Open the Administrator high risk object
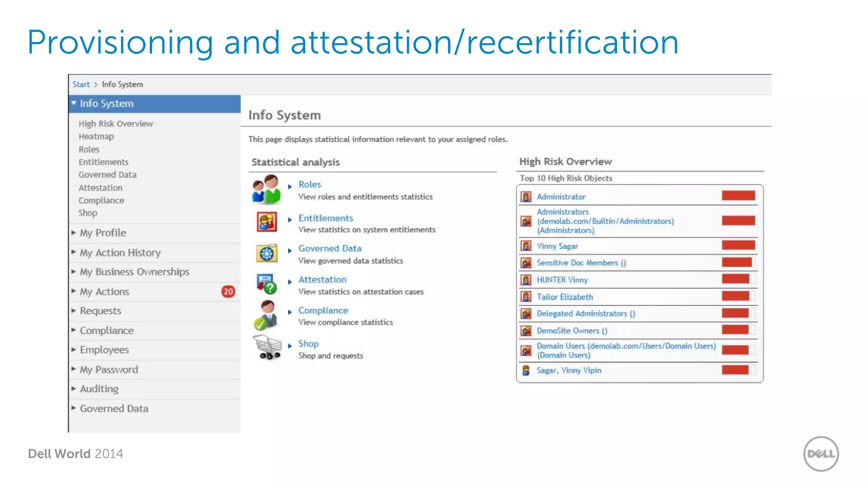868x488 pixels. [561, 197]
